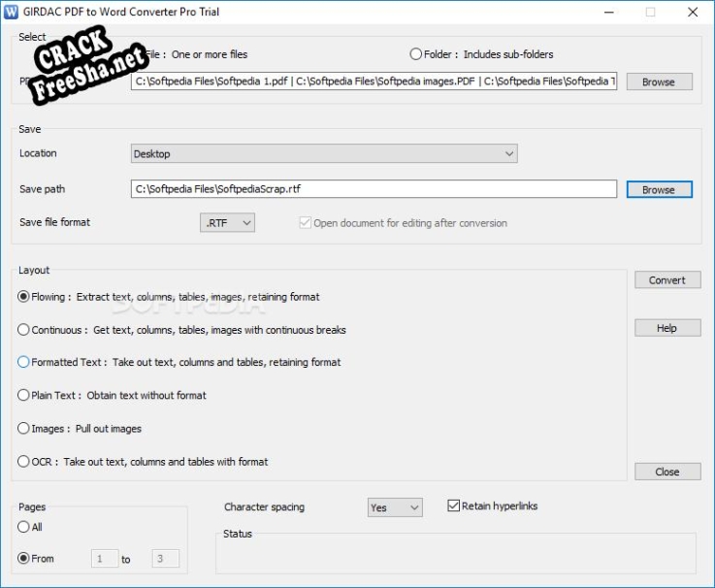Toggle the Retain hyperlinks checkbox
Viewport: 715px width, 588px height.
pyautogui.click(x=454, y=506)
